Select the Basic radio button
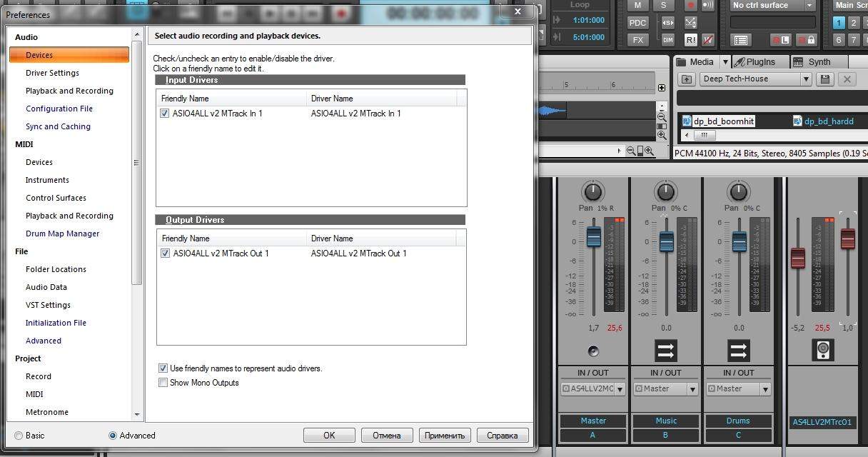Viewport: 868px width, 457px height. pyautogui.click(x=19, y=436)
